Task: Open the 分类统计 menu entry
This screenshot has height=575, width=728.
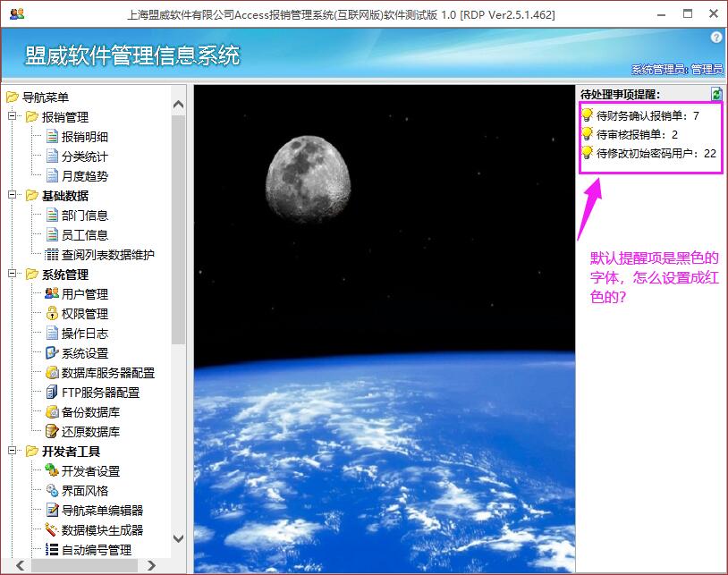Action: 85,156
